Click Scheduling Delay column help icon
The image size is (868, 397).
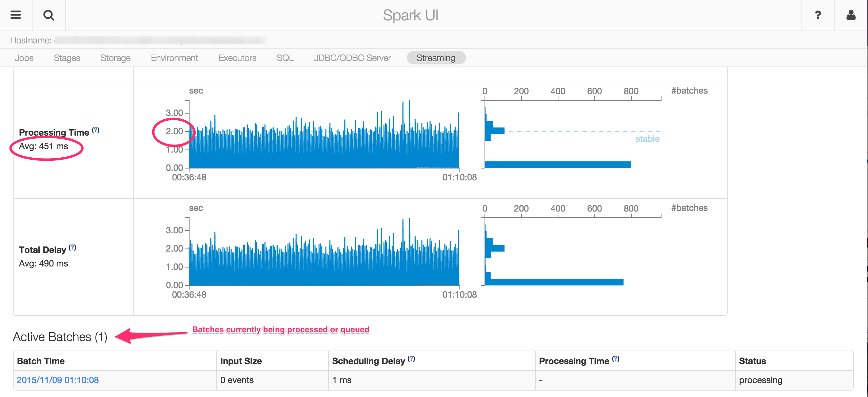pyautogui.click(x=411, y=359)
